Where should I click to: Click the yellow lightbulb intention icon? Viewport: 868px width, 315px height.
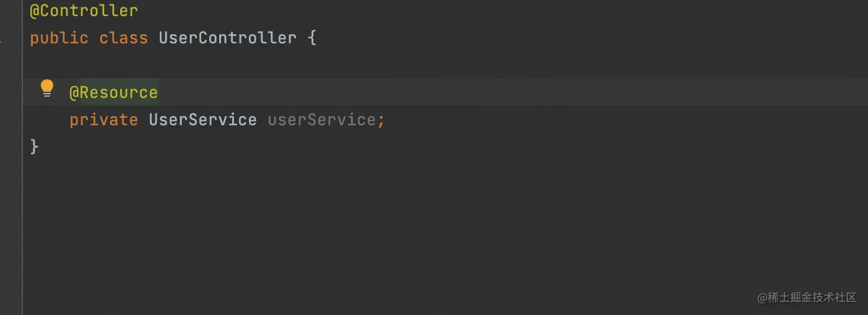pos(47,89)
